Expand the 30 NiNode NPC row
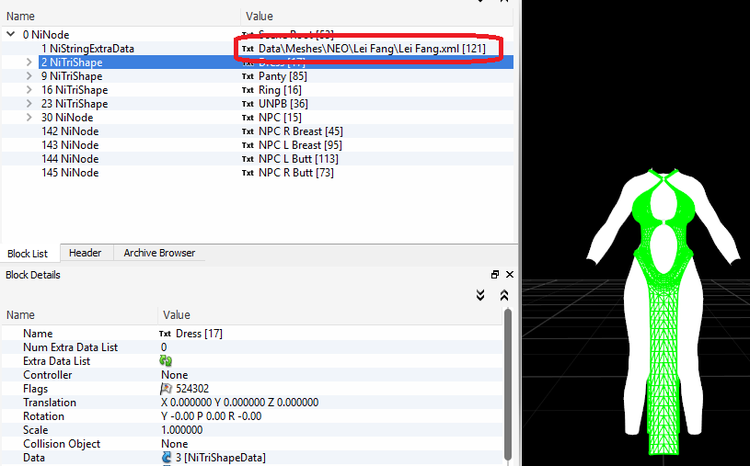750x466 pixels. 29,118
